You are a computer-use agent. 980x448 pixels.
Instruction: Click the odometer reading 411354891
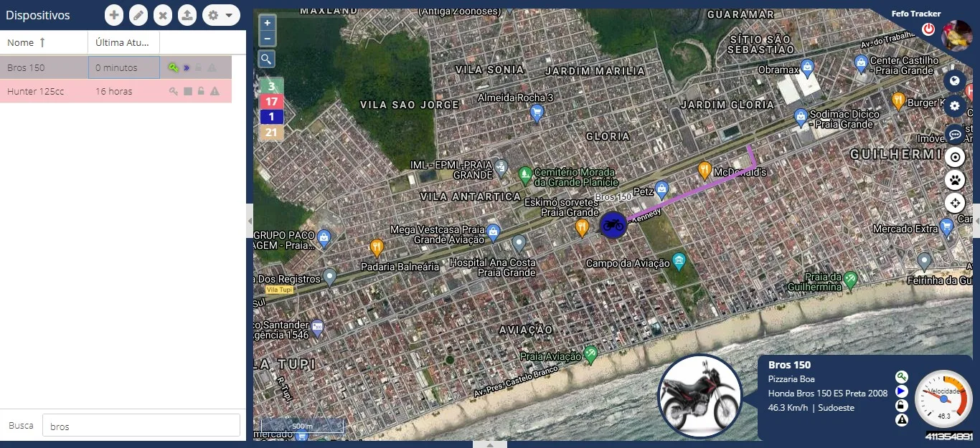[x=948, y=436]
